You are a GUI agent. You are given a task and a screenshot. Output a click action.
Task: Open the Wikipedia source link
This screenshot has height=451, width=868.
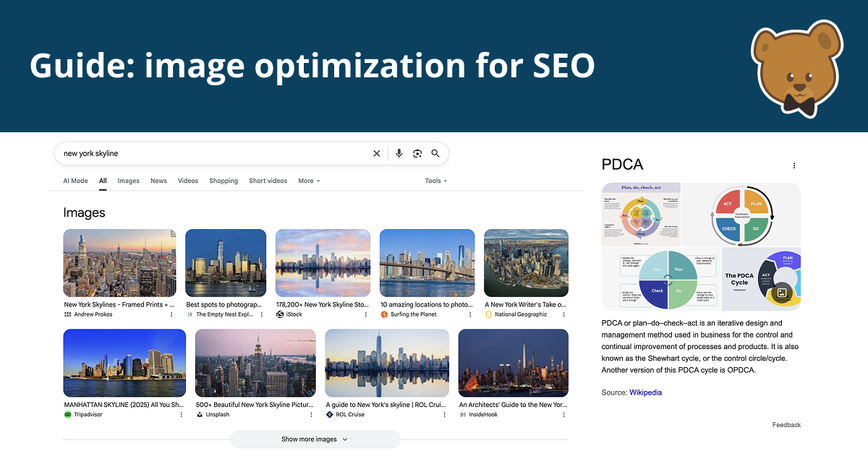pyautogui.click(x=645, y=392)
